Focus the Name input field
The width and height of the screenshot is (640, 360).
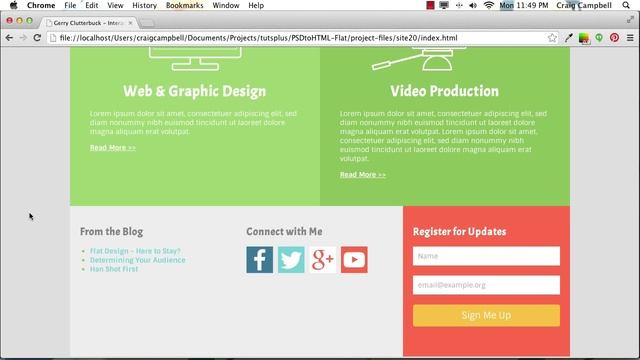(486, 256)
